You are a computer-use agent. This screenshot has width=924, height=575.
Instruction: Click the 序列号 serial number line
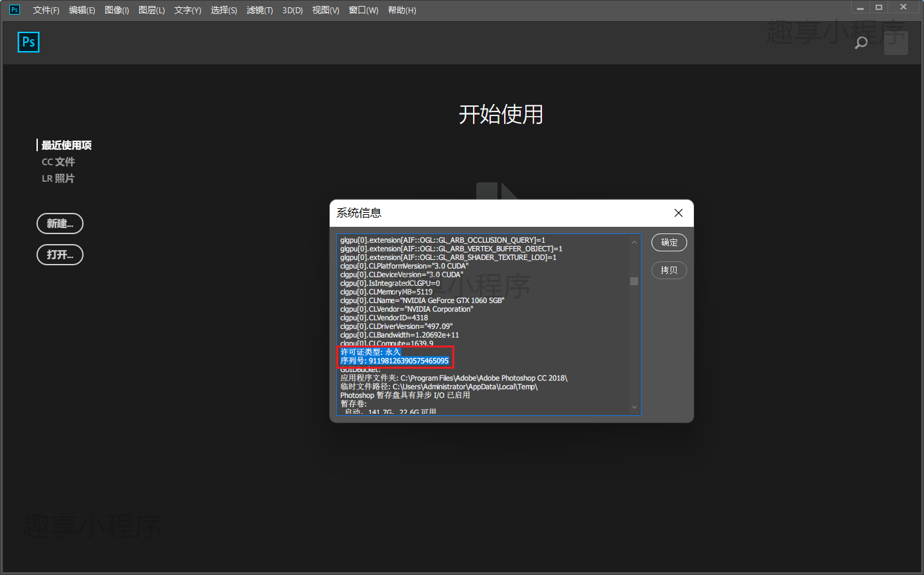395,361
